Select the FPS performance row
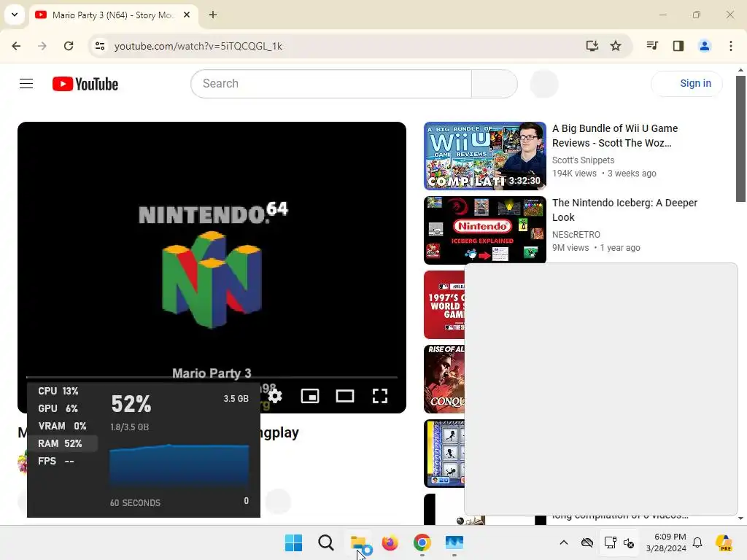The width and height of the screenshot is (747, 560). (63, 461)
